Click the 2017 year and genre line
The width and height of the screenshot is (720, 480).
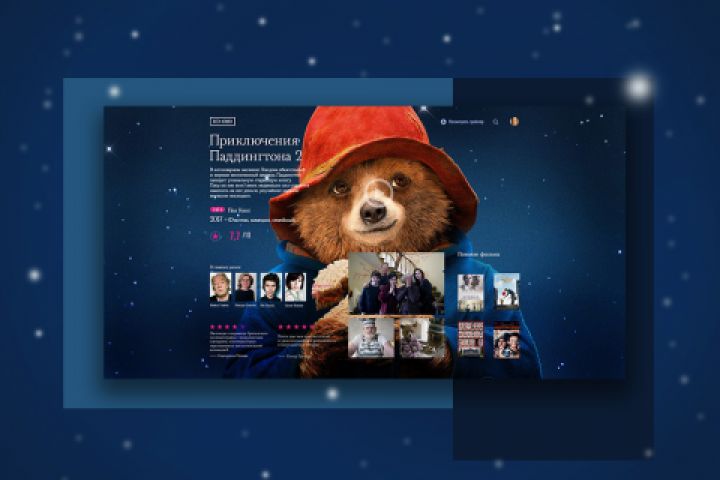[x=252, y=220]
